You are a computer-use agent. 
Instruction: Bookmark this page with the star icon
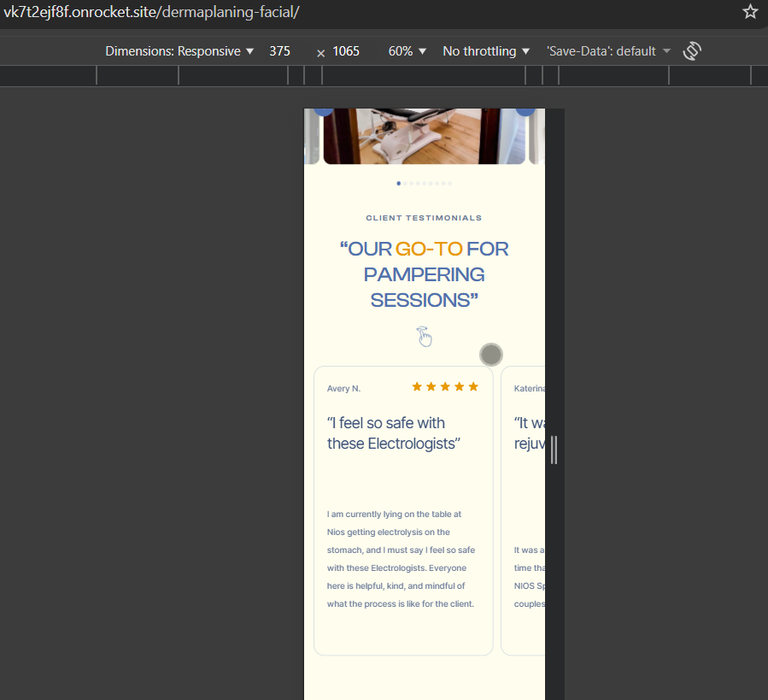click(x=750, y=11)
